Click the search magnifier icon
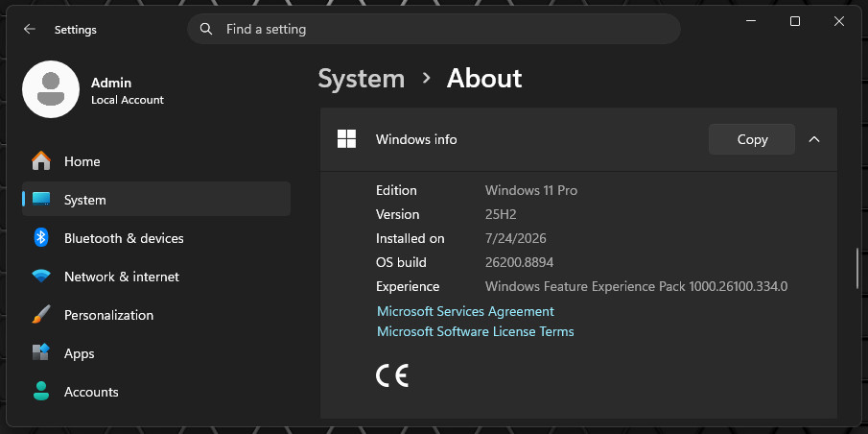 pos(206,29)
